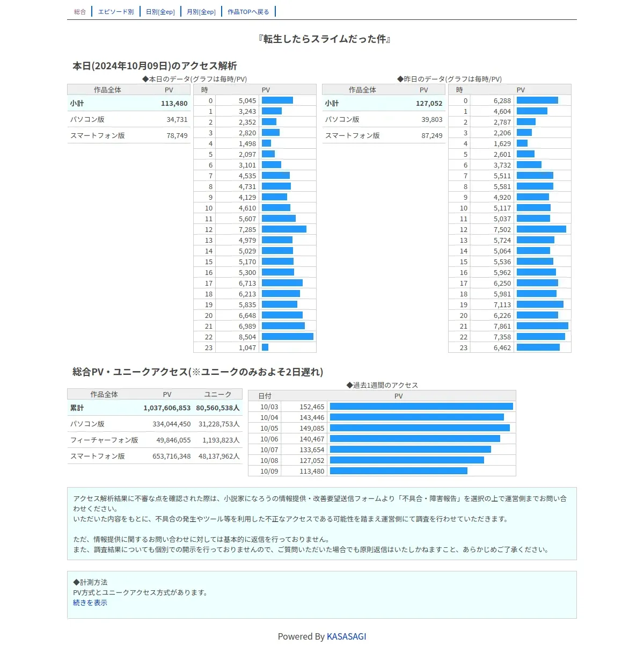Select yesterday's パソコン版 value 39,803
The width and height of the screenshot is (644, 645).
point(432,120)
